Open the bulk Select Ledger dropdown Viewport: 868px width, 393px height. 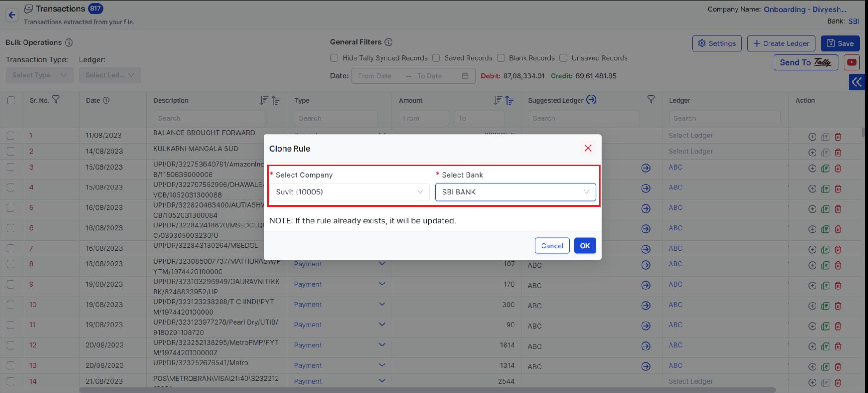pos(110,75)
